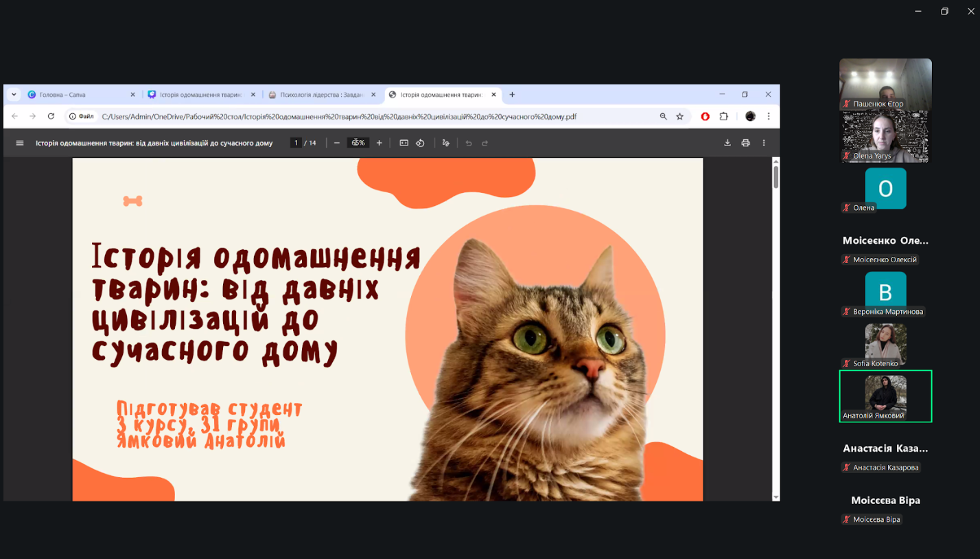Click the PDF page number field
Image resolution: width=980 pixels, height=559 pixels.
(x=296, y=143)
